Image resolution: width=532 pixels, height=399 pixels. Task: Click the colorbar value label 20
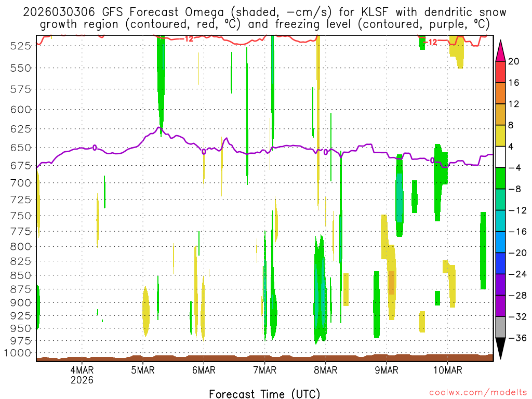click(514, 61)
